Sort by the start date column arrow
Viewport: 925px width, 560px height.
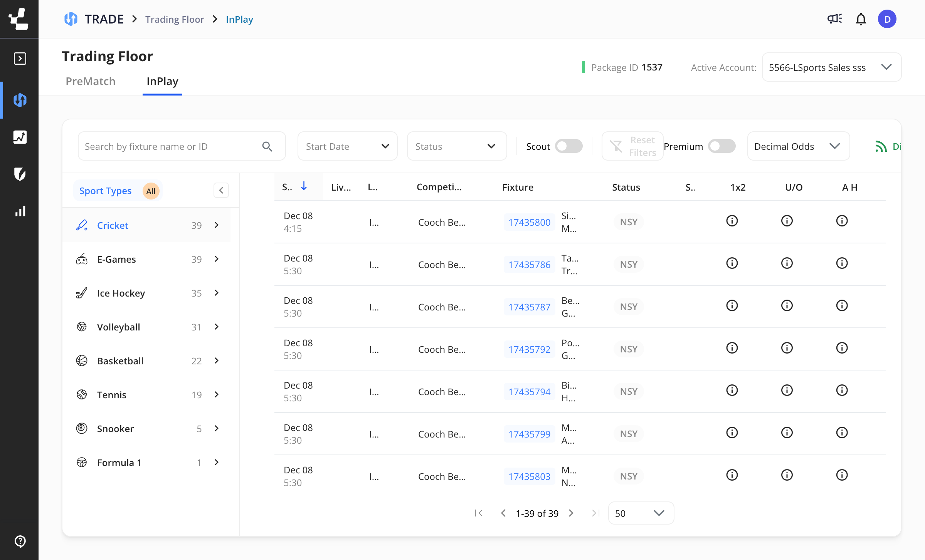click(x=304, y=186)
